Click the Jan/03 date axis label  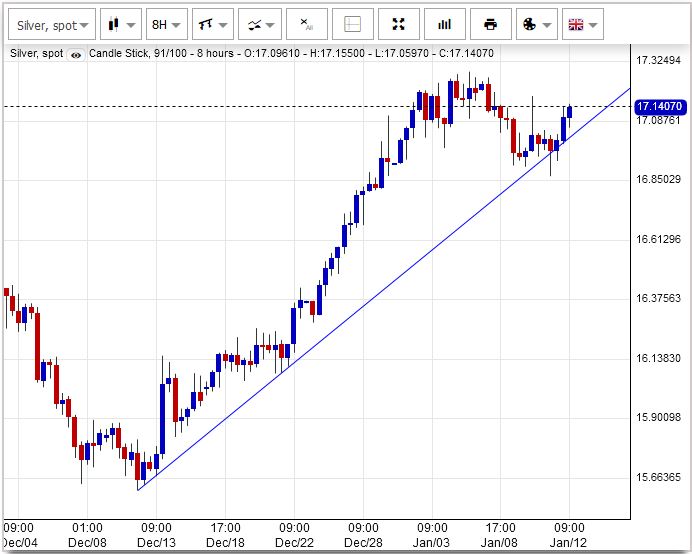[x=432, y=543]
